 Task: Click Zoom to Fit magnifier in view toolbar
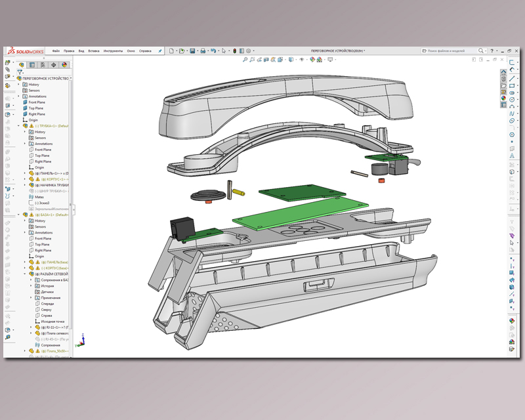245,59
